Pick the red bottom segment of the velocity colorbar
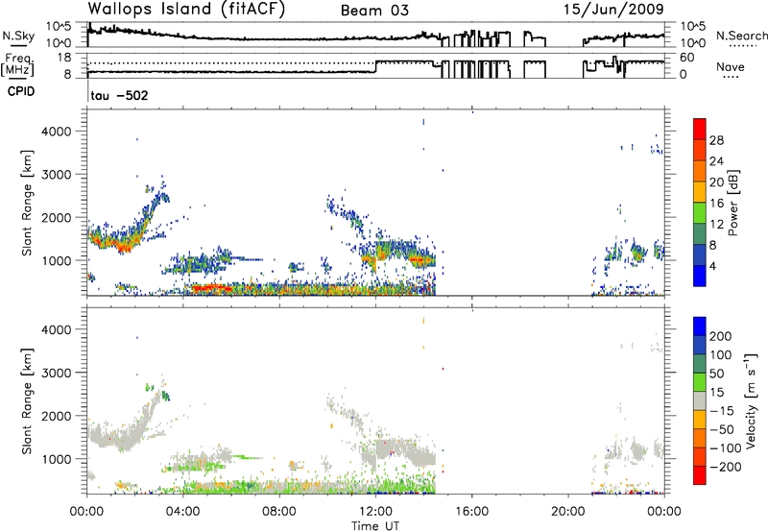The height and width of the screenshot is (532, 768). (700, 475)
